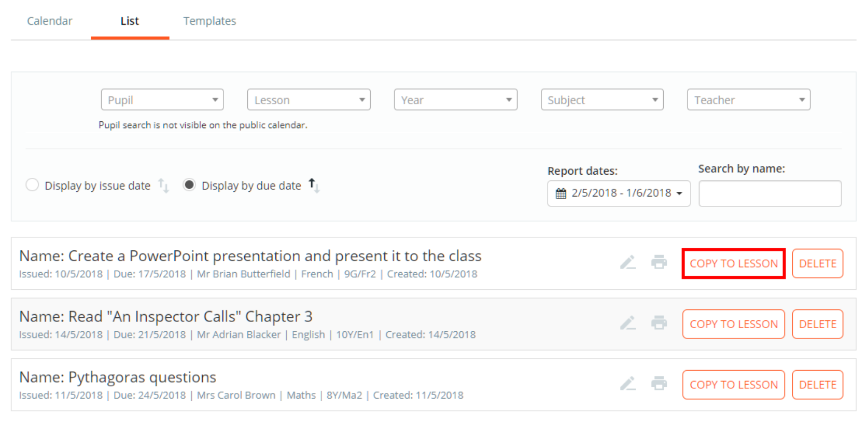Open the Year filter dropdown
Screen dimensions: 868x422
point(456,100)
